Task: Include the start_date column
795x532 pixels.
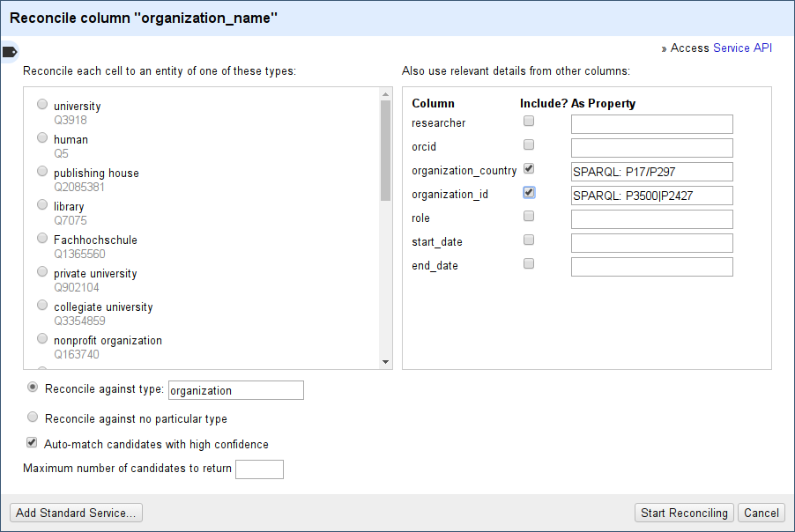Action: [x=529, y=240]
